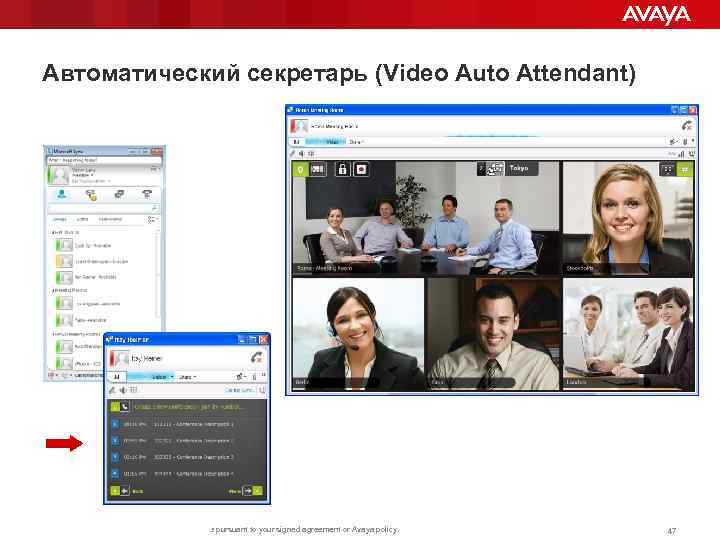Open the dial pad in small call window
Image resolution: width=720 pixels, height=540 pixels.
tap(133, 390)
